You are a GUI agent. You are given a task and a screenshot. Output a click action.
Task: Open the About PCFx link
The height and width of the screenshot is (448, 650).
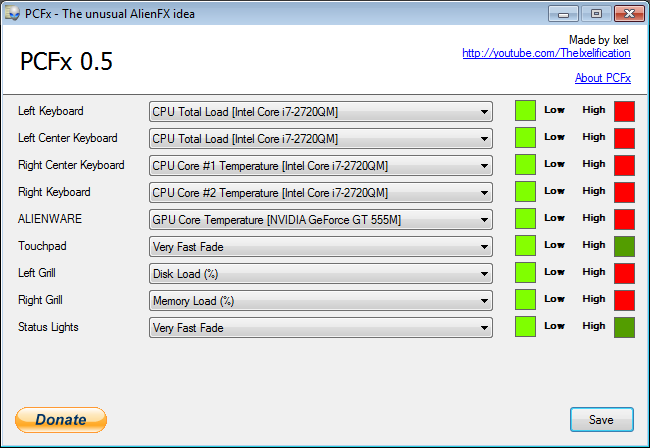(x=603, y=78)
